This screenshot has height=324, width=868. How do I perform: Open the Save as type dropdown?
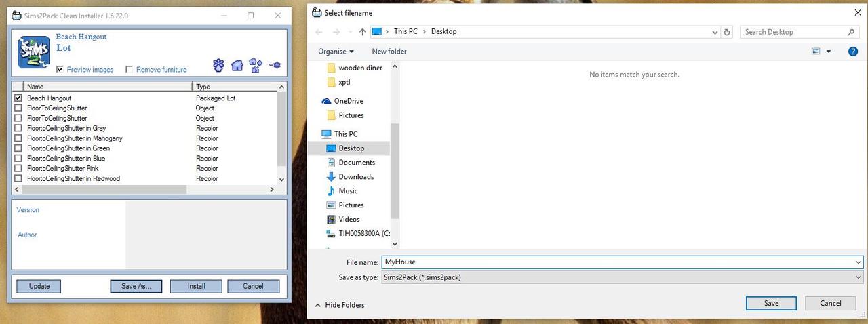622,277
